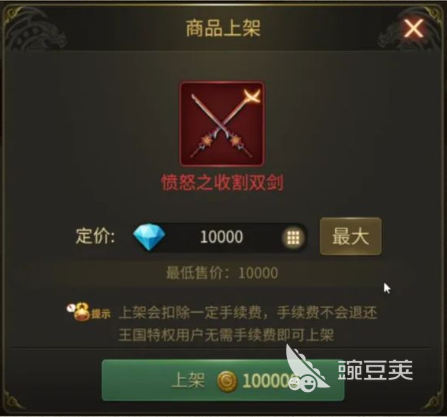Viewport: 447px width, 417px height.
Task: Click the 100000 gold fee amount
Action: click(x=269, y=381)
